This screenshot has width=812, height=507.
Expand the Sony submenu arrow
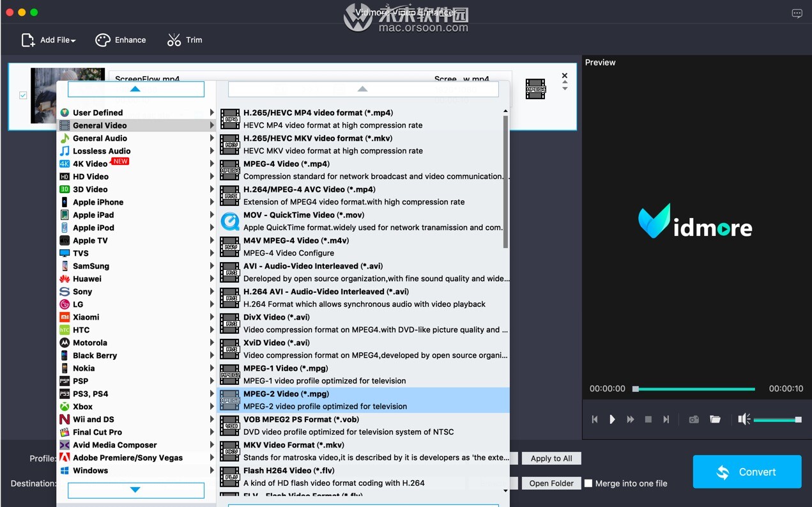pyautogui.click(x=212, y=292)
